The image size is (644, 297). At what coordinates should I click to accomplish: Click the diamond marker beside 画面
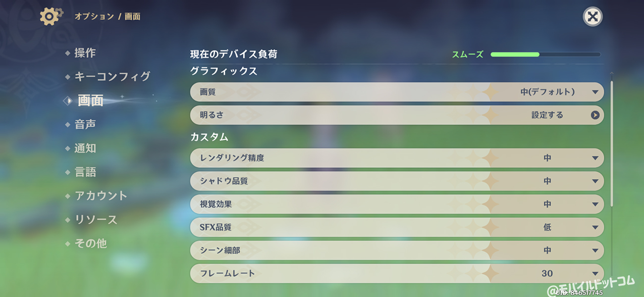pos(67,100)
